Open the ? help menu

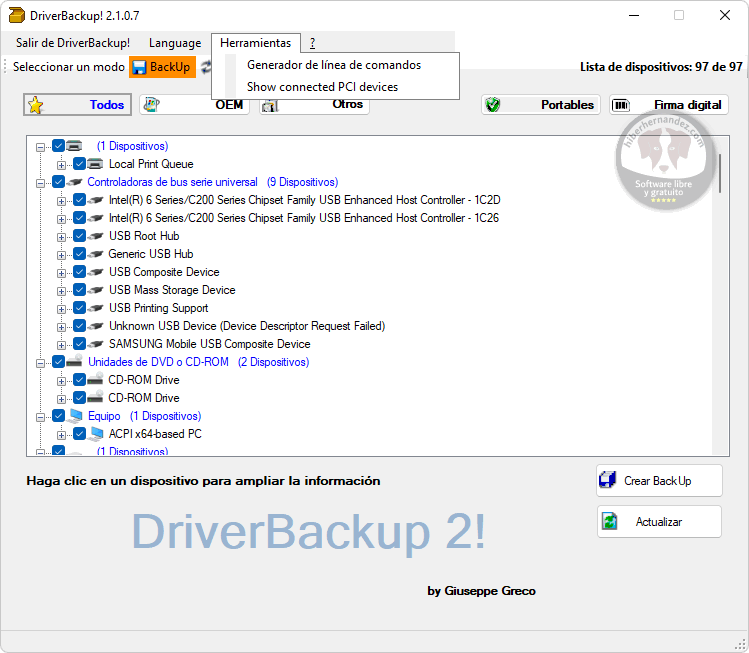click(312, 43)
